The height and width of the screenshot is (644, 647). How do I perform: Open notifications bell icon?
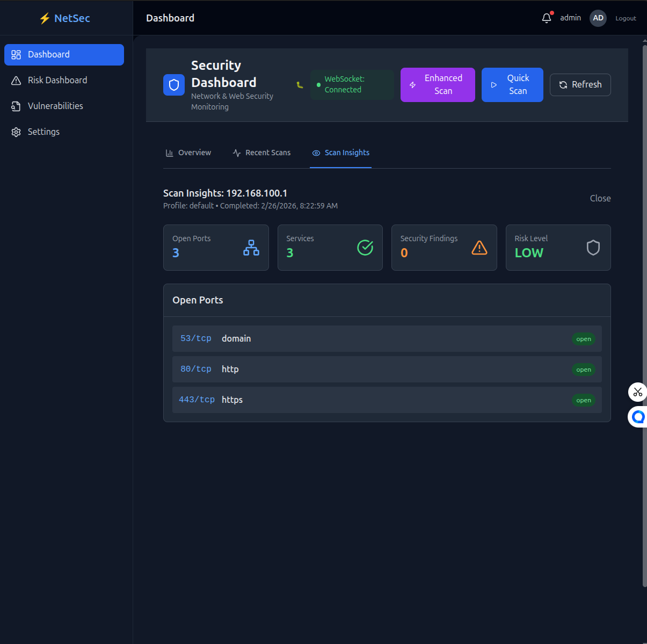pos(547,18)
